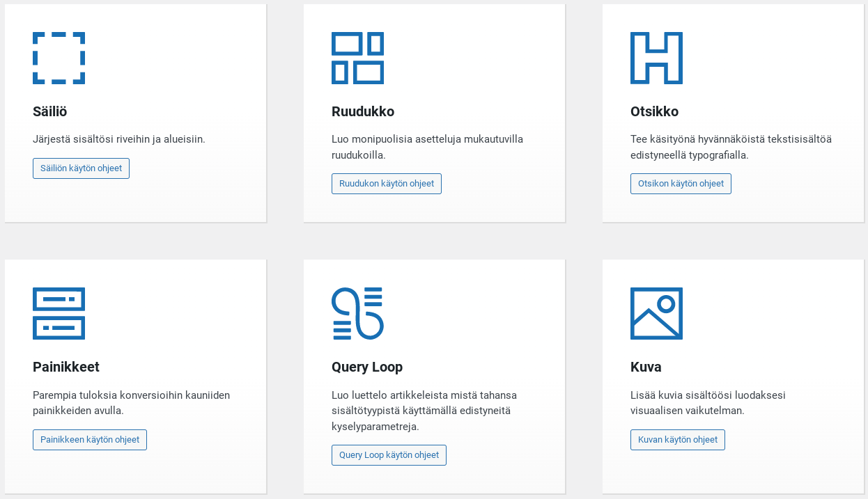Viewport: 868px width, 499px height.
Task: Open Ruudukon käytön ohjeet
Action: [x=387, y=184]
